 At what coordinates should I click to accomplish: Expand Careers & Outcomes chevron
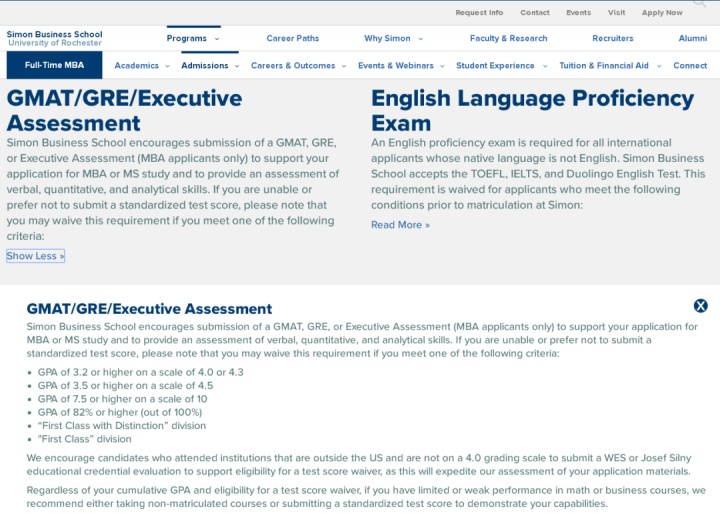coord(343,66)
